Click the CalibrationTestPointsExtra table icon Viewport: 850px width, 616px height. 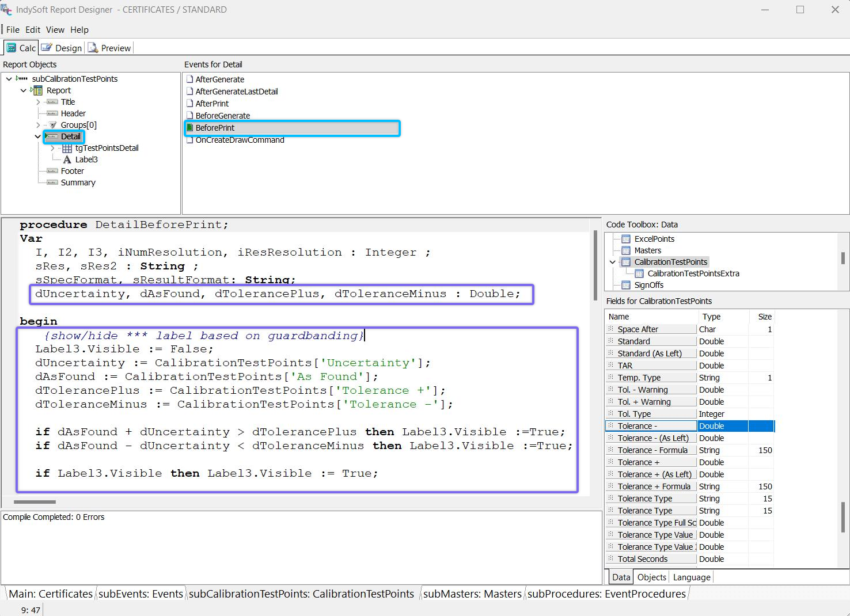point(639,273)
